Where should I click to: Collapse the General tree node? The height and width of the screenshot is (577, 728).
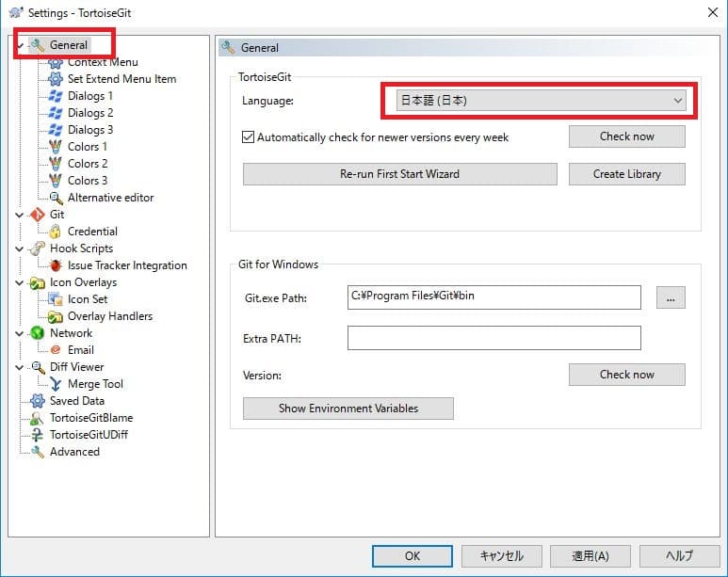[21, 45]
